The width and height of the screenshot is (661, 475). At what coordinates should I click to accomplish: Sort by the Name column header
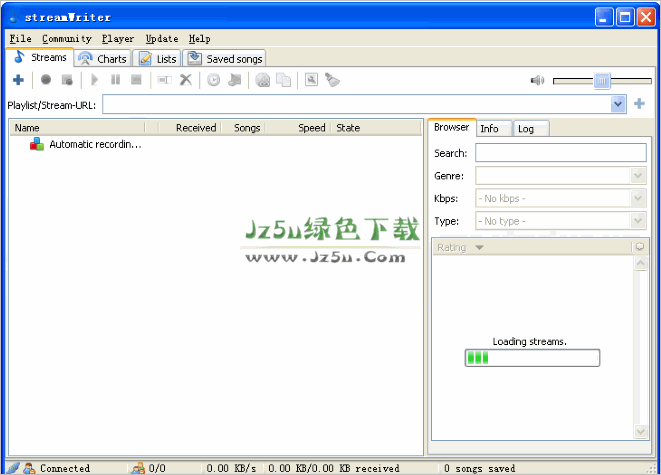[77, 128]
